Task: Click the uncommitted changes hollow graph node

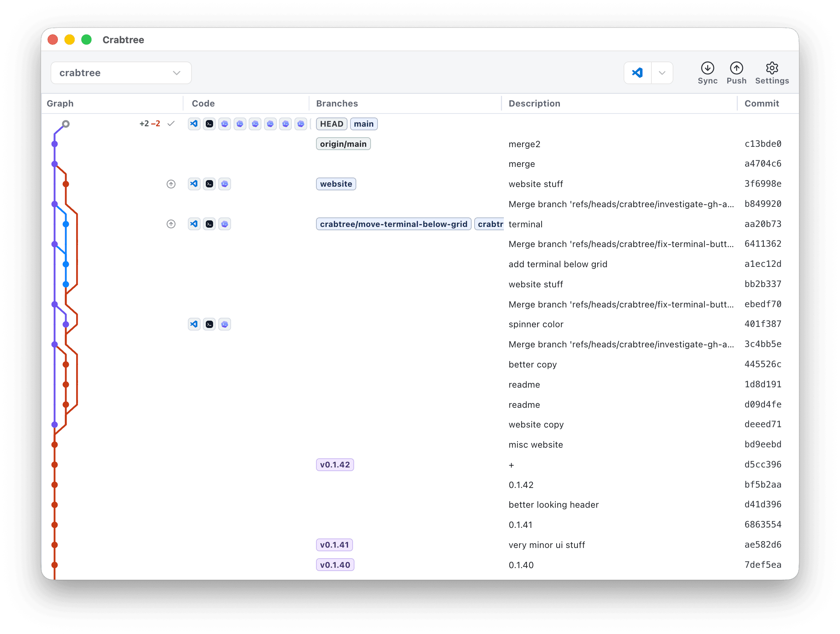Action: pos(66,124)
